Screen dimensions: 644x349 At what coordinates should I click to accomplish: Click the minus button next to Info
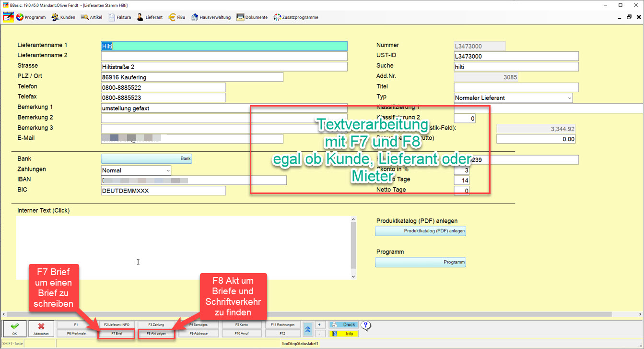tap(319, 333)
